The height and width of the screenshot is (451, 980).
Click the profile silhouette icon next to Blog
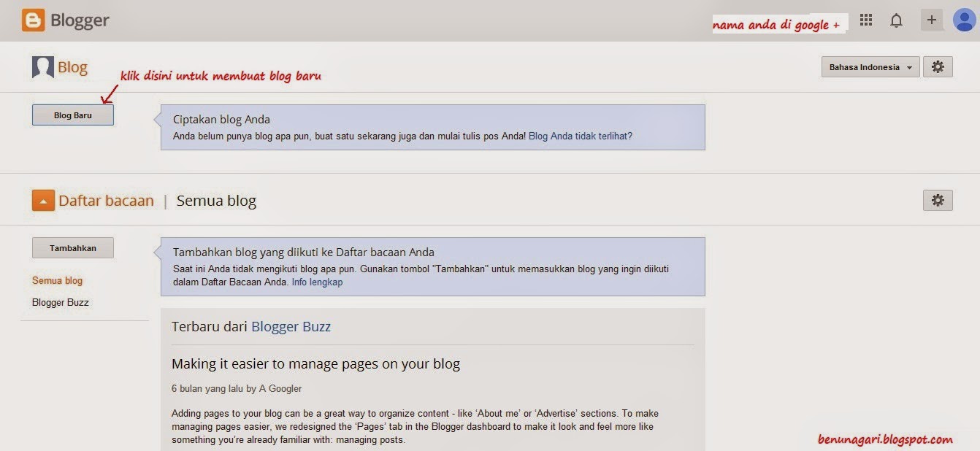(43, 68)
